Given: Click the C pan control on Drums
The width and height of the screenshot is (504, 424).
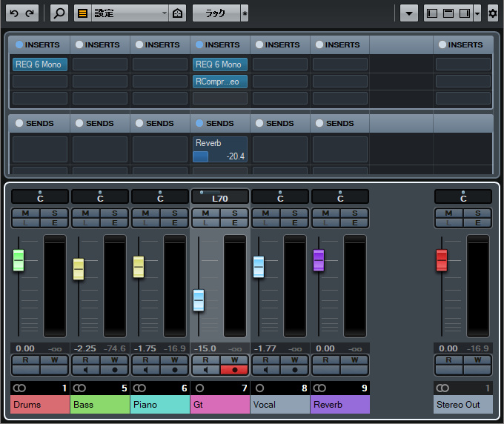Looking at the screenshot, I should point(40,196).
